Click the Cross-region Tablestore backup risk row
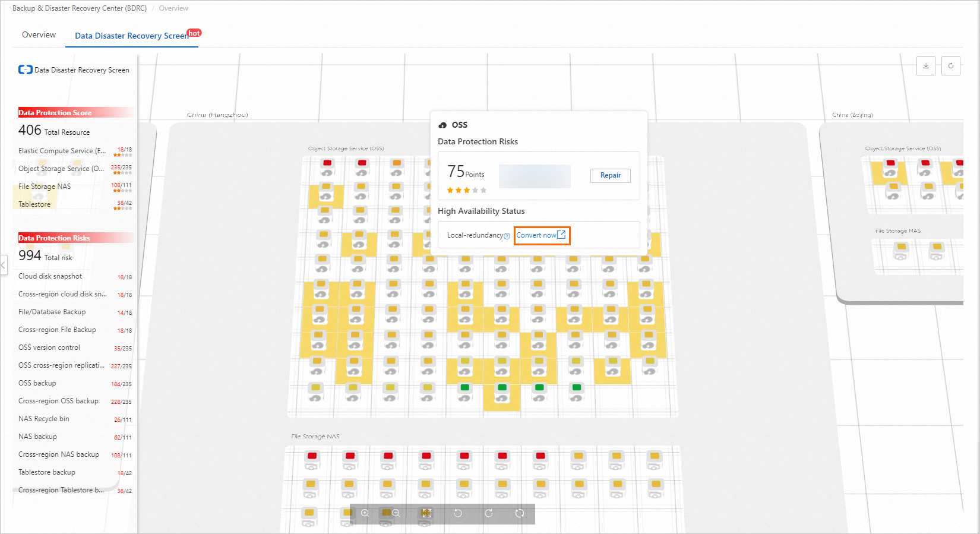 point(75,491)
